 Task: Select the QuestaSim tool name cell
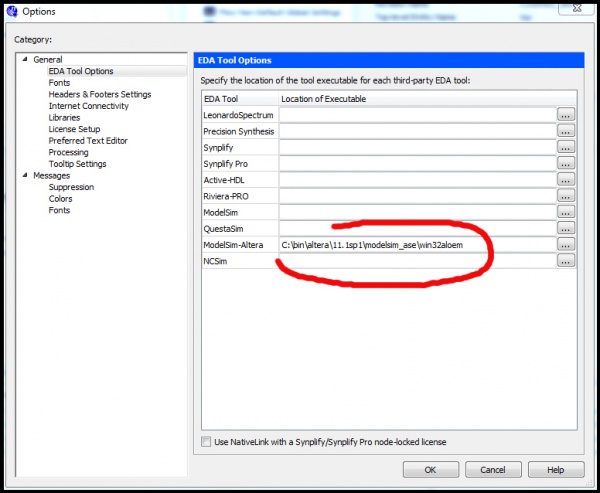[x=240, y=229]
